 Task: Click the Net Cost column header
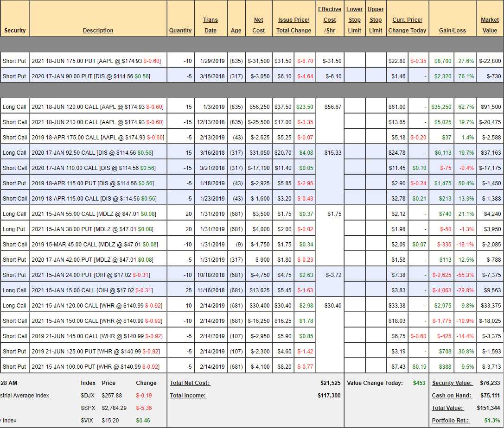pos(259,25)
